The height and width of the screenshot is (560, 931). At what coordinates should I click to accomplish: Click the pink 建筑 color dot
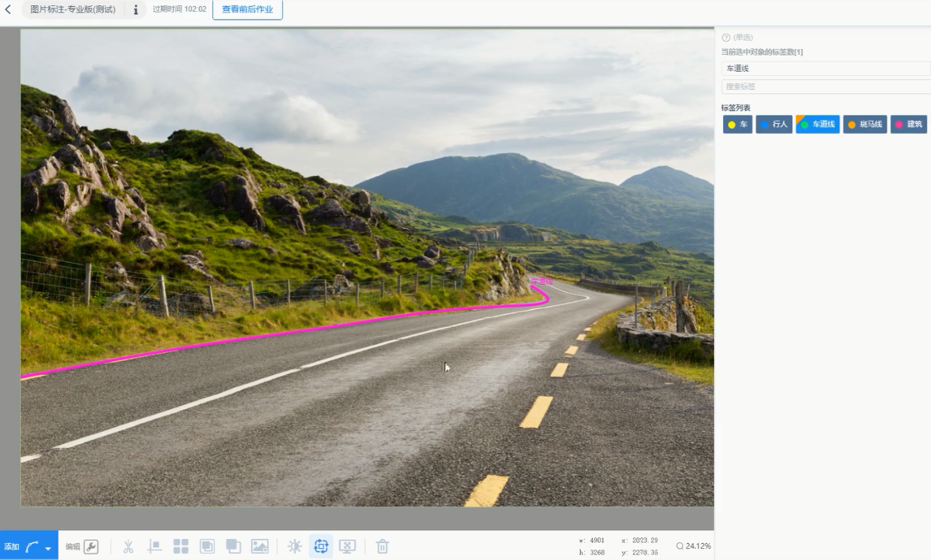pos(900,124)
